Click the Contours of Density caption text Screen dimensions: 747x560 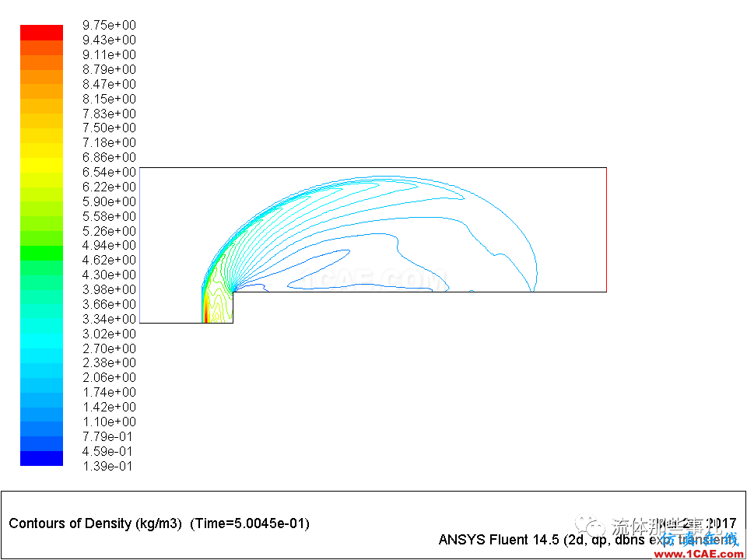[x=96, y=524]
